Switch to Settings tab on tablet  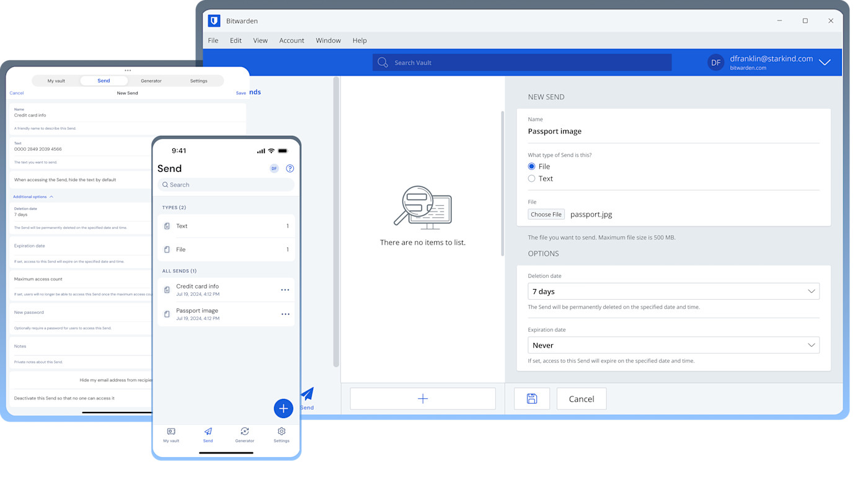pyautogui.click(x=198, y=81)
